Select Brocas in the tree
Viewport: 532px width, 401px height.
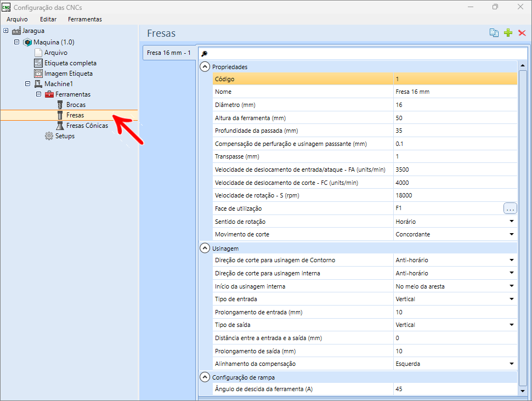76,105
